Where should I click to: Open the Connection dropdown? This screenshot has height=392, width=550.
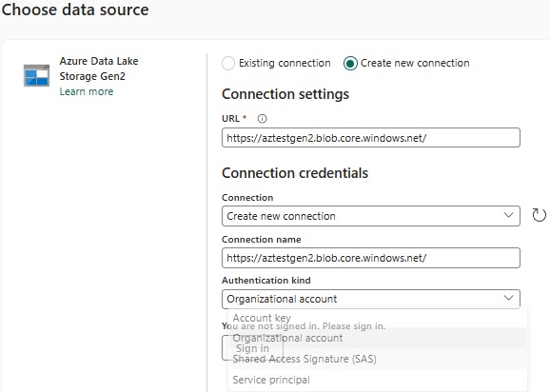click(x=371, y=216)
